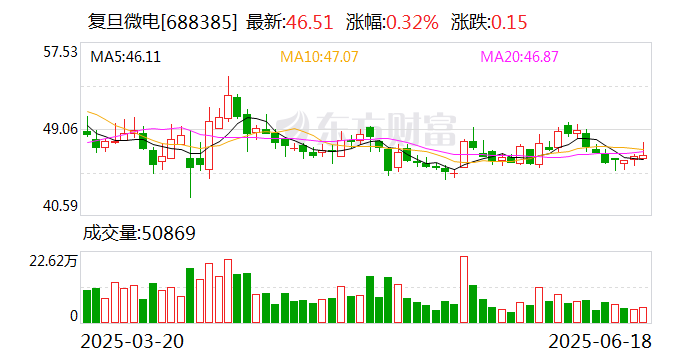Click the 40.59 price axis label
Screen dimensions: 688x360
[x=60, y=205]
